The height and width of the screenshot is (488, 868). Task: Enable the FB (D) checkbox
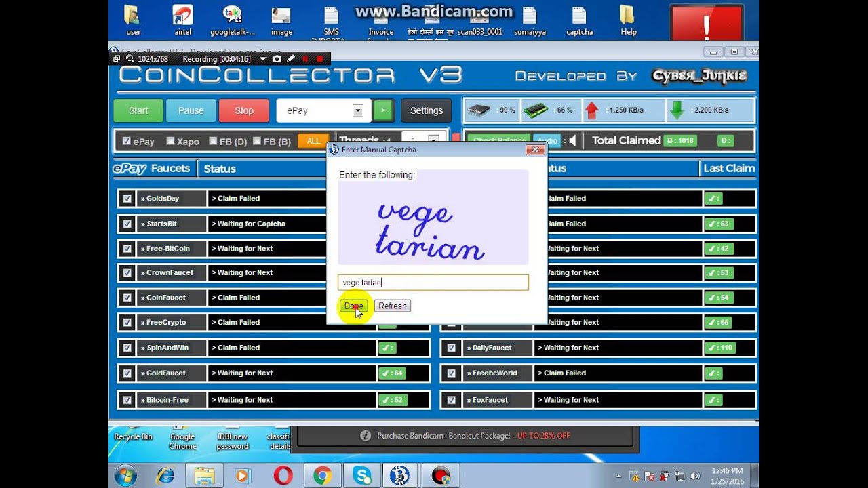pos(213,141)
